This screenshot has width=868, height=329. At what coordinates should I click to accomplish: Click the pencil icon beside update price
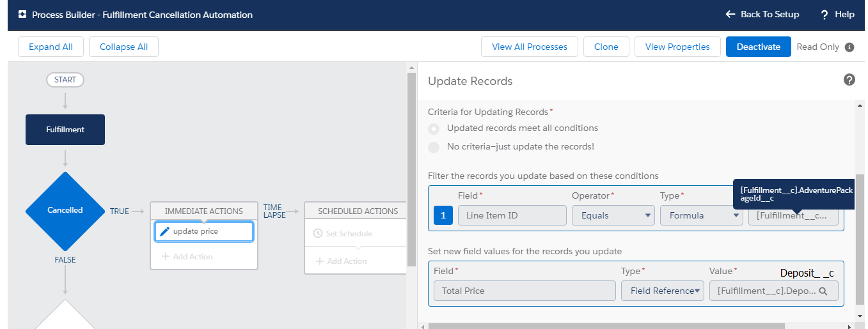pyautogui.click(x=164, y=231)
